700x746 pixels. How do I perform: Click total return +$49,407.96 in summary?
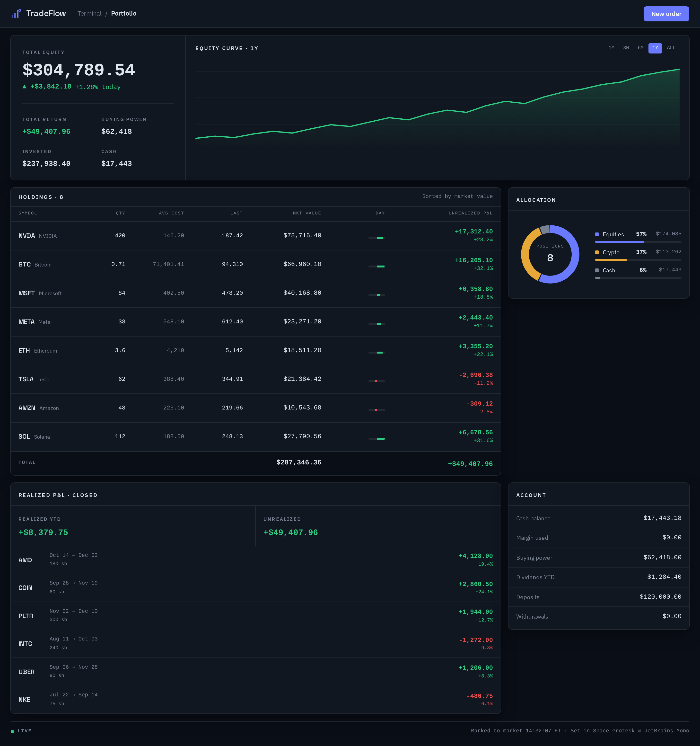coord(46,132)
